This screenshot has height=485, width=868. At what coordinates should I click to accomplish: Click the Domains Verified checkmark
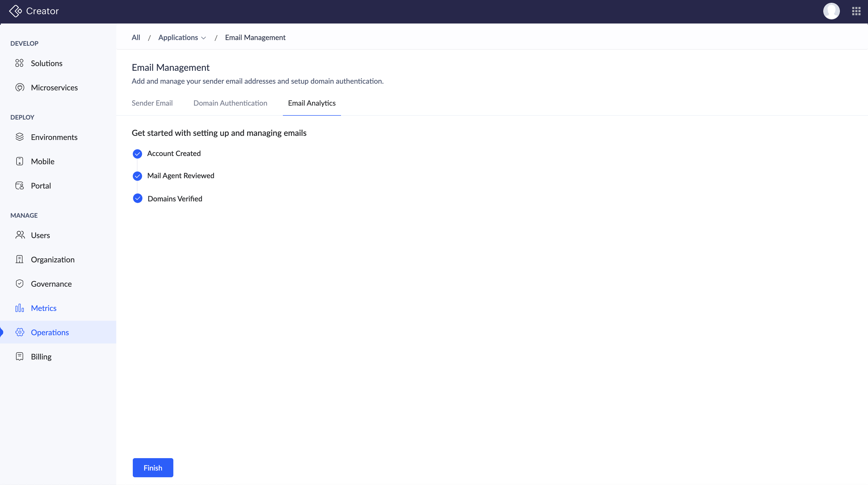click(x=137, y=198)
